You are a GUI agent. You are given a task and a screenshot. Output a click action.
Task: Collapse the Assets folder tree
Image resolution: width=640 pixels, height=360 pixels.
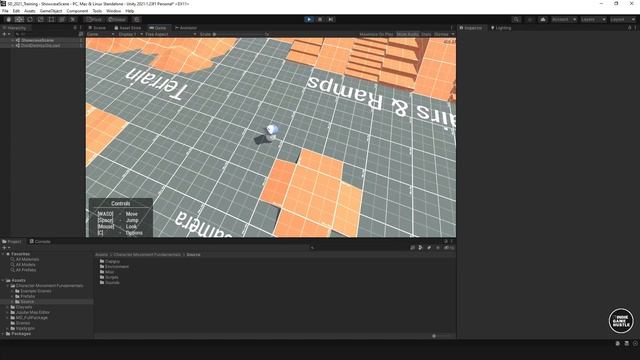pyautogui.click(x=3, y=280)
